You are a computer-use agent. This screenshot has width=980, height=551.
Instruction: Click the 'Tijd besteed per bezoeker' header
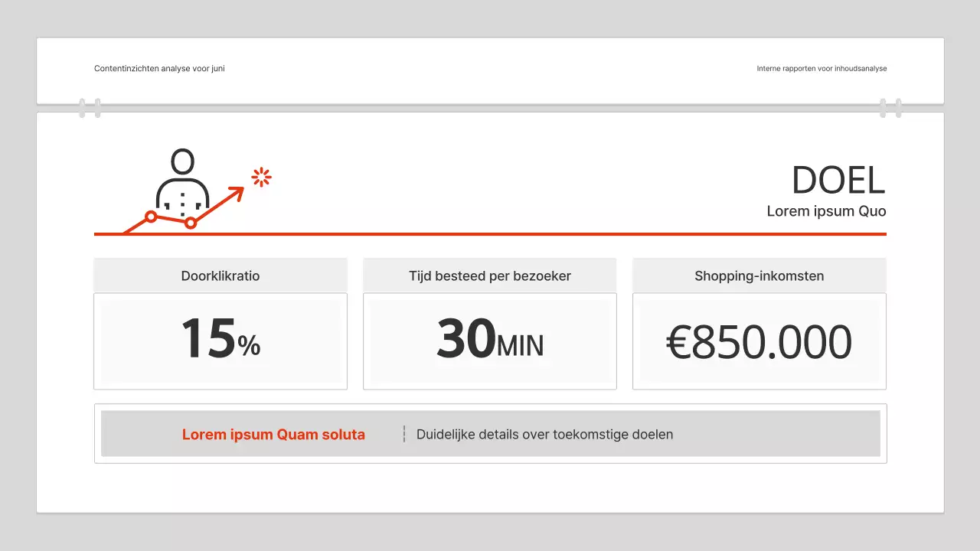coord(490,275)
